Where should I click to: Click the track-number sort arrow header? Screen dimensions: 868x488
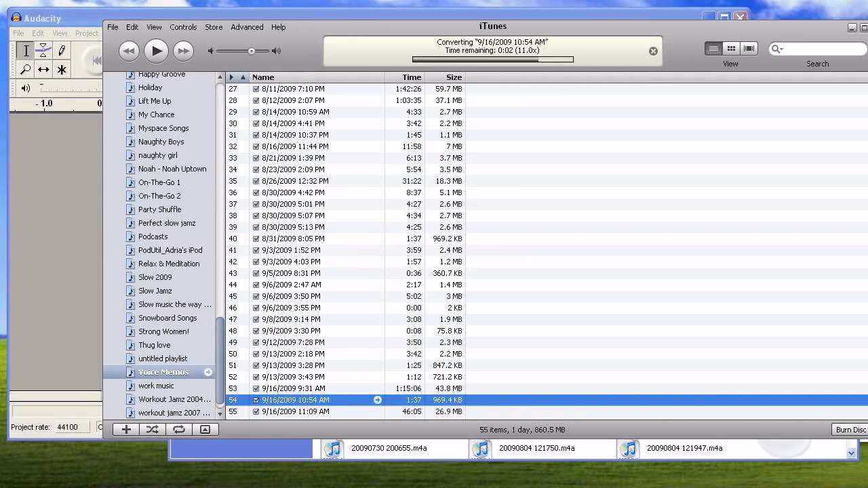[243, 77]
